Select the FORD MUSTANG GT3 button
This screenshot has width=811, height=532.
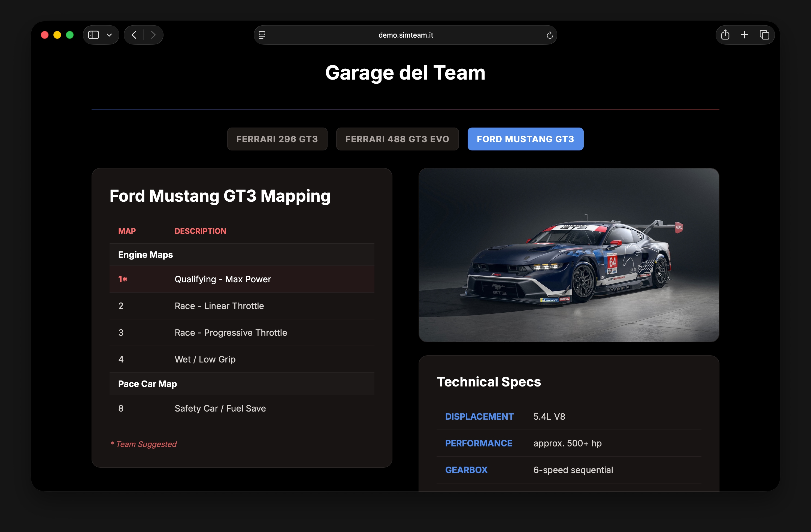pos(525,139)
